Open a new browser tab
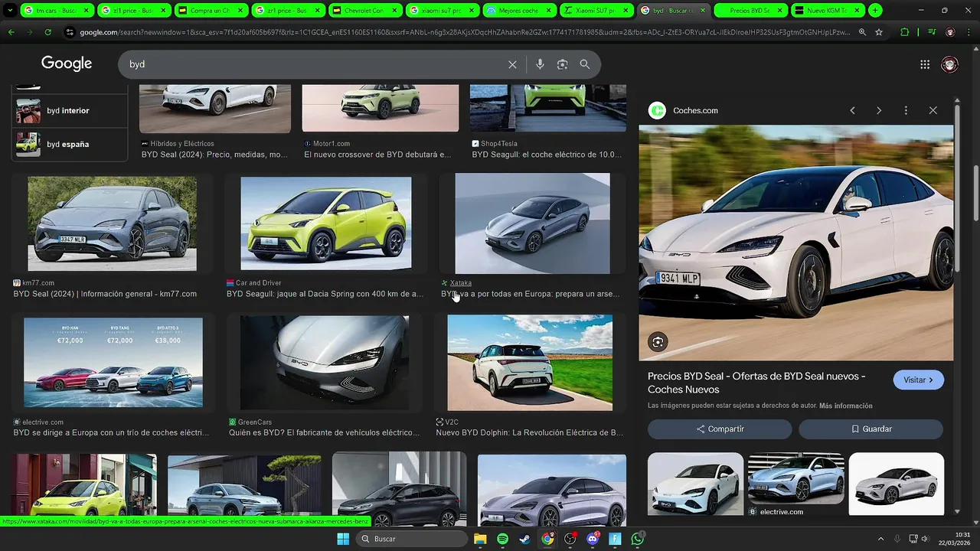This screenshot has height=551, width=980. click(x=875, y=11)
